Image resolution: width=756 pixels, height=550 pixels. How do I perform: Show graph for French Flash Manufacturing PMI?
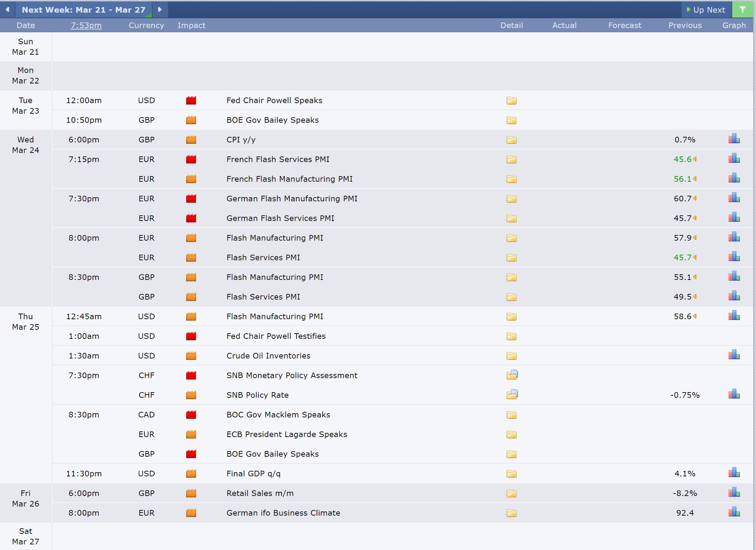click(734, 178)
